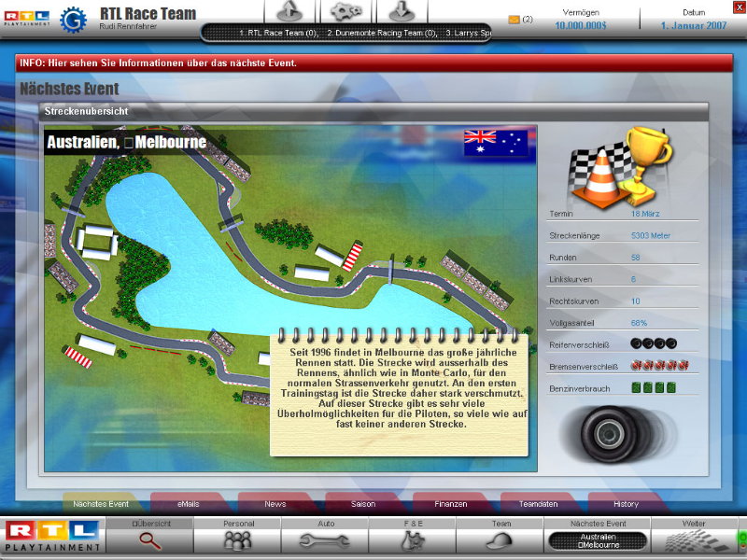The height and width of the screenshot is (560, 747).
Task: Open the Team cap section
Action: (x=500, y=539)
